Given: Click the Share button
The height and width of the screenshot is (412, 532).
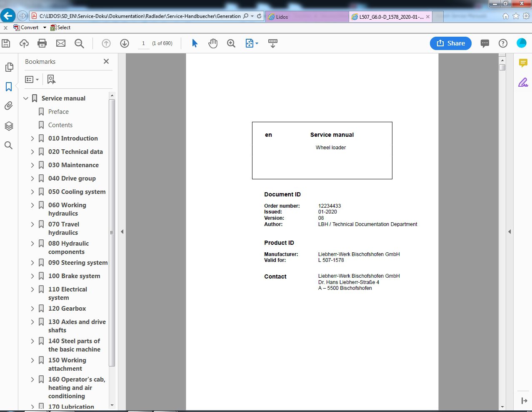Looking at the screenshot, I should click(451, 43).
